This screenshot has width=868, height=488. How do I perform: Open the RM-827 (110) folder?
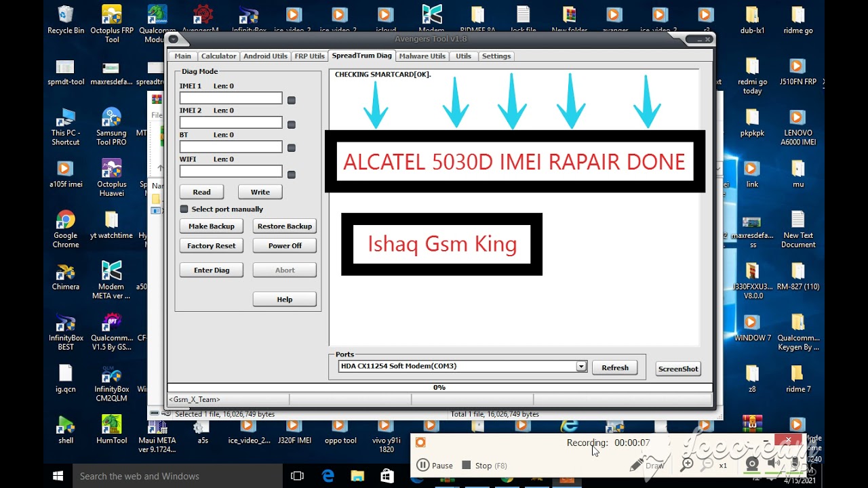[798, 276]
